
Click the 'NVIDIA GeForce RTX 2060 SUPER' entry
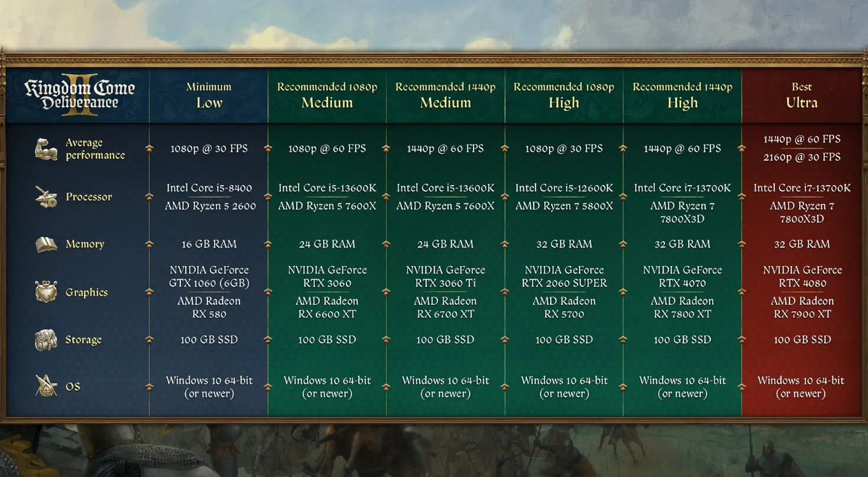point(564,277)
